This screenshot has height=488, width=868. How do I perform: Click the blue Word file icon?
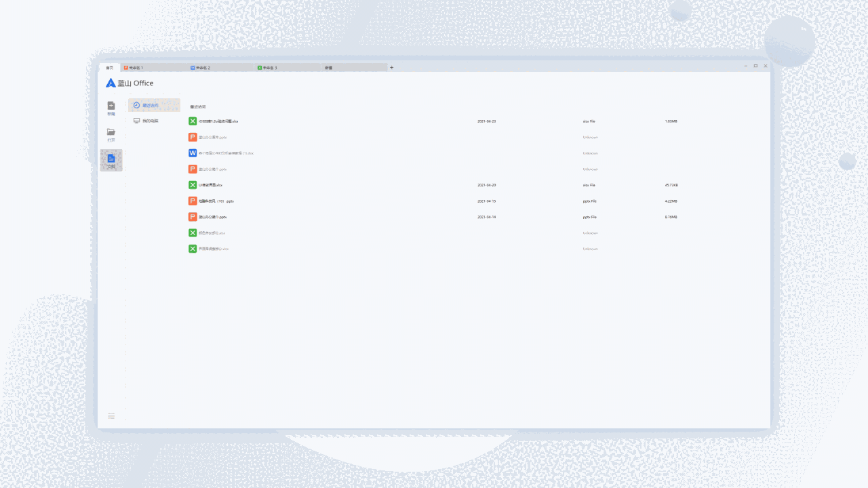(x=193, y=152)
